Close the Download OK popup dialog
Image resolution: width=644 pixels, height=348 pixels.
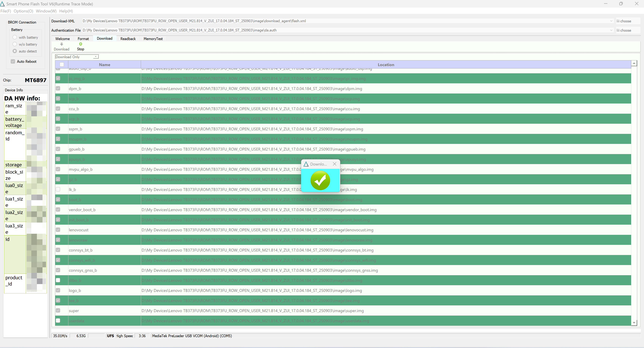coord(334,164)
